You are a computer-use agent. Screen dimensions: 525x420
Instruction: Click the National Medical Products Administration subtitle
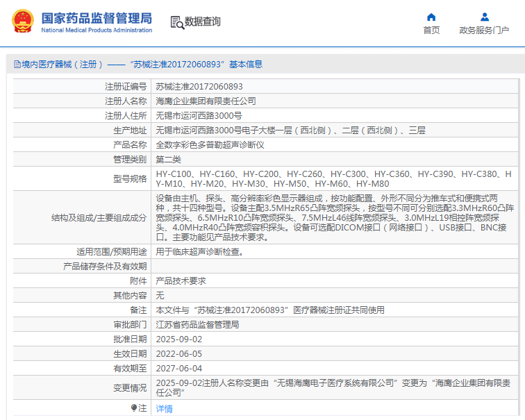[x=97, y=31]
